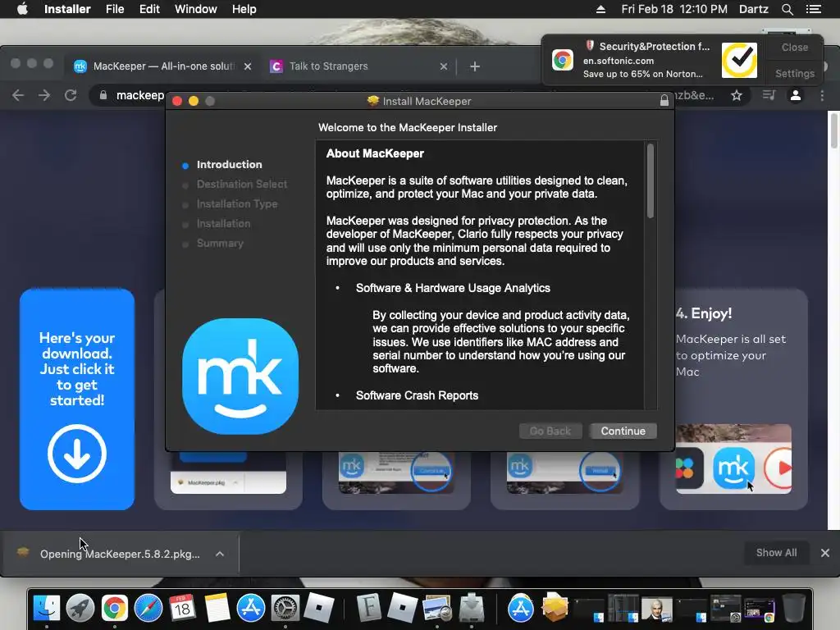This screenshot has height=630, width=840.
Task: Click the Installation Type step
Action: pyautogui.click(x=237, y=204)
